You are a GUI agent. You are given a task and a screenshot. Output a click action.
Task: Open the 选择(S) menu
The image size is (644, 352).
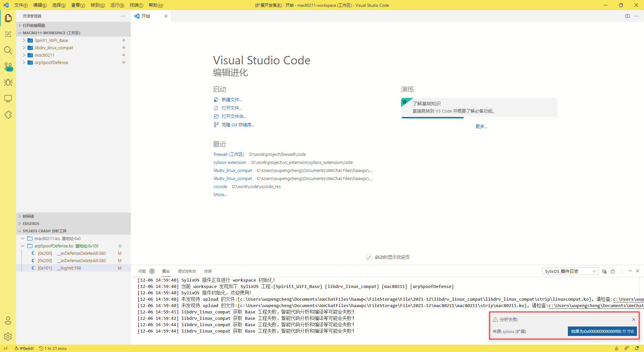click(59, 5)
